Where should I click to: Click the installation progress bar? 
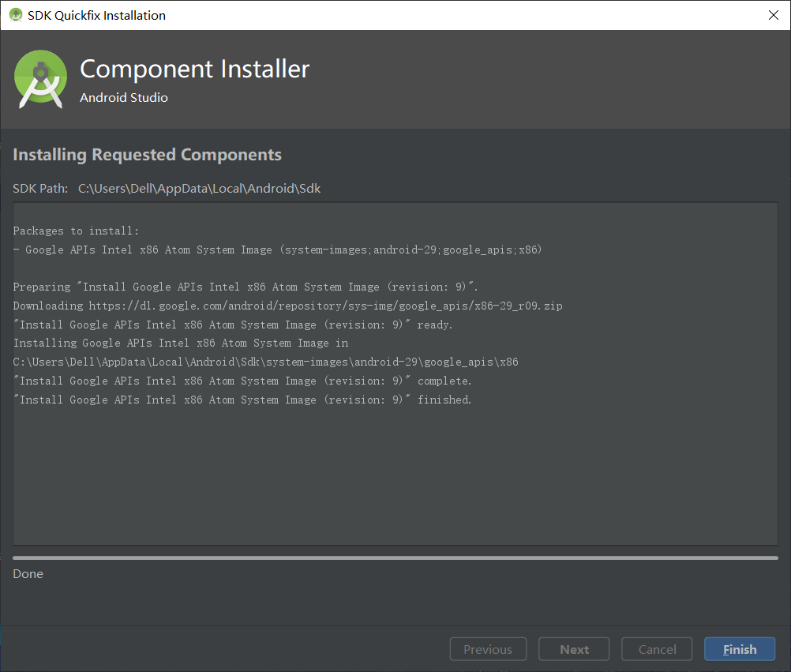[x=395, y=558]
